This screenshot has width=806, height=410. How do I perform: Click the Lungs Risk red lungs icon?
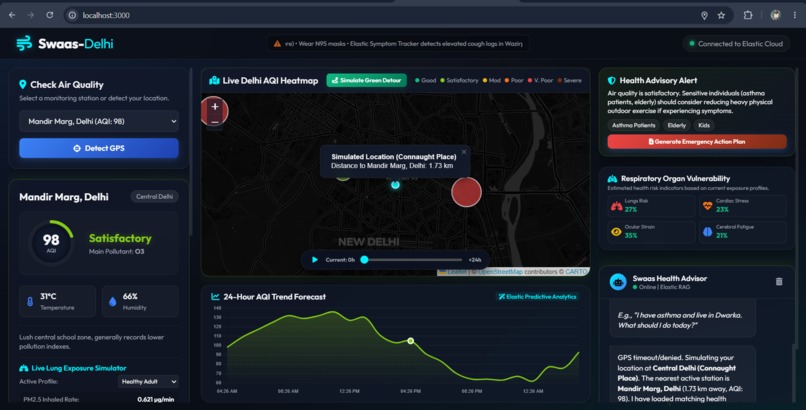[x=616, y=206]
